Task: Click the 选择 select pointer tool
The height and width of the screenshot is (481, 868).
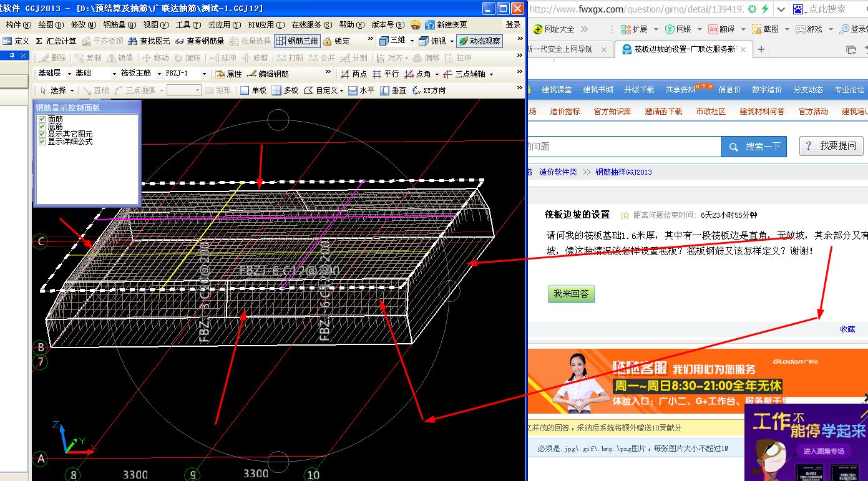Action: tap(52, 90)
